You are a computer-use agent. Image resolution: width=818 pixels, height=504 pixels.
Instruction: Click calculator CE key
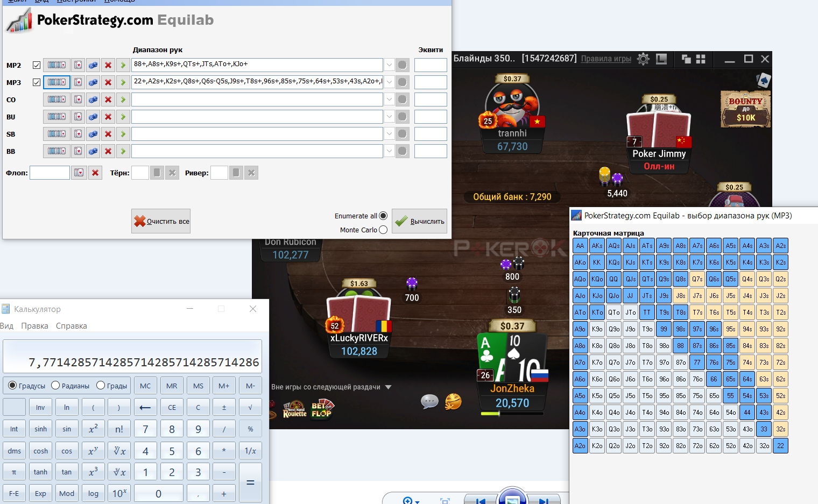172,407
